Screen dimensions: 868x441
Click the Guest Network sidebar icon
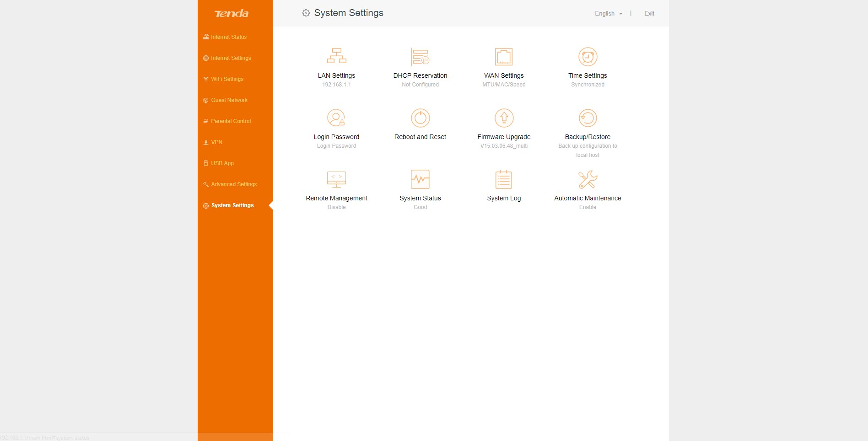(x=206, y=100)
